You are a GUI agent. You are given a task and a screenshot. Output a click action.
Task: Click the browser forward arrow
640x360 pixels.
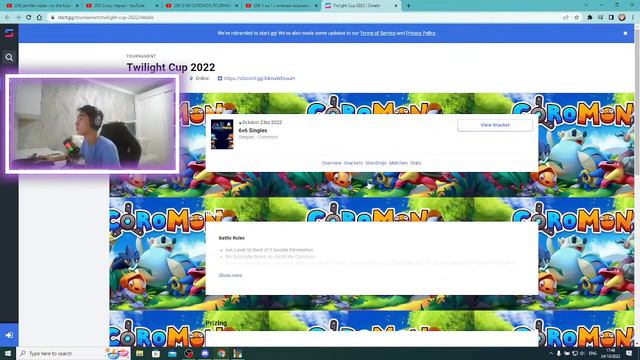[18, 18]
